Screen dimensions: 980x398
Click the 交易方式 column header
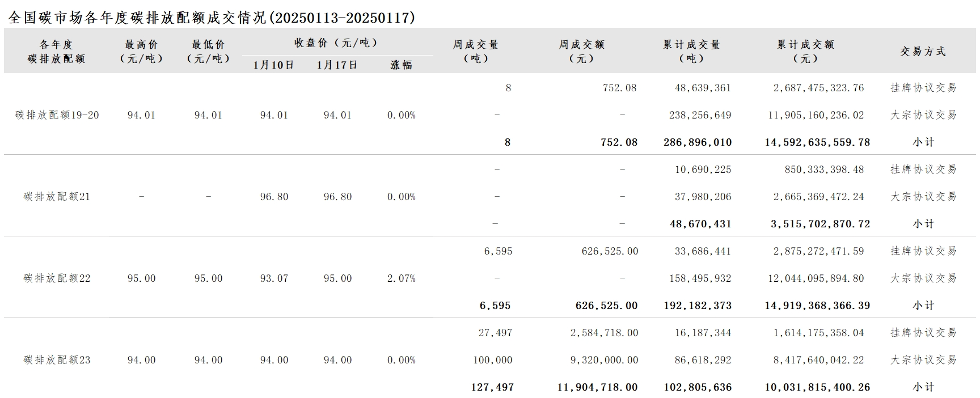(923, 51)
